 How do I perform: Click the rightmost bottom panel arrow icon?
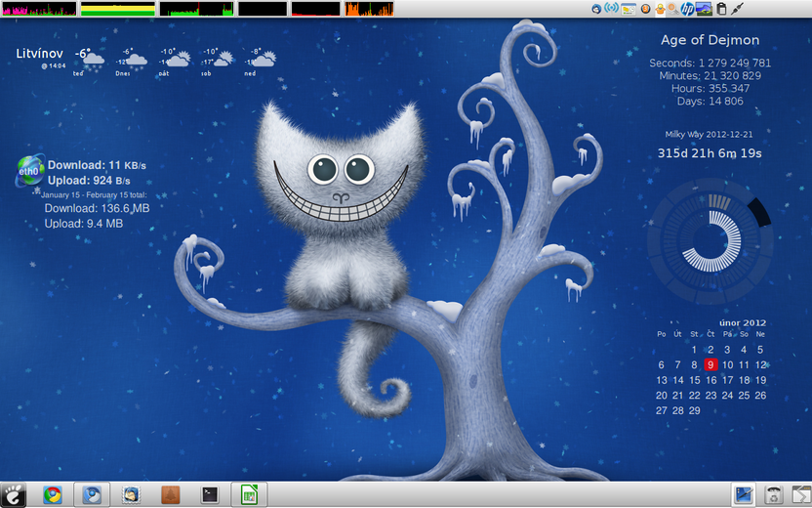pos(801,495)
